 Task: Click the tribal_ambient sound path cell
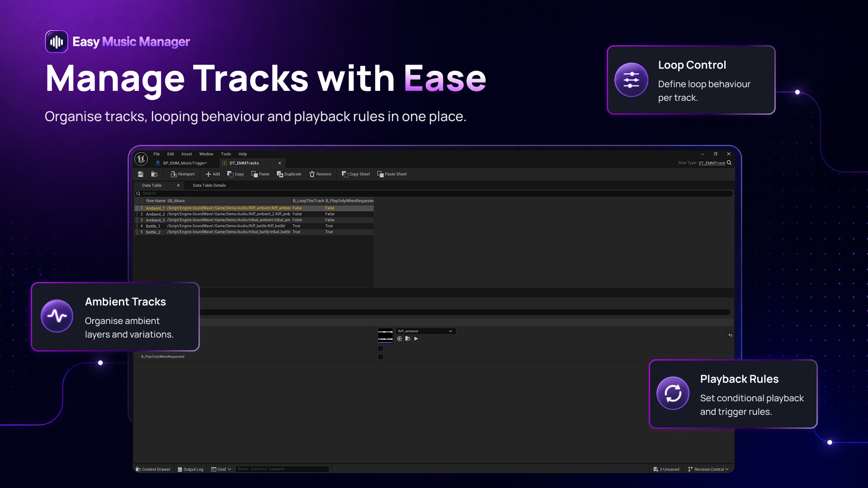click(x=229, y=220)
